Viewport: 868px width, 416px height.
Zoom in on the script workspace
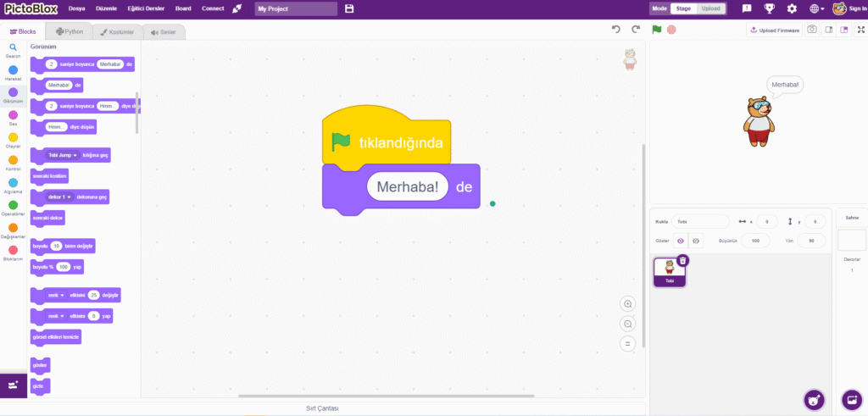coord(627,303)
